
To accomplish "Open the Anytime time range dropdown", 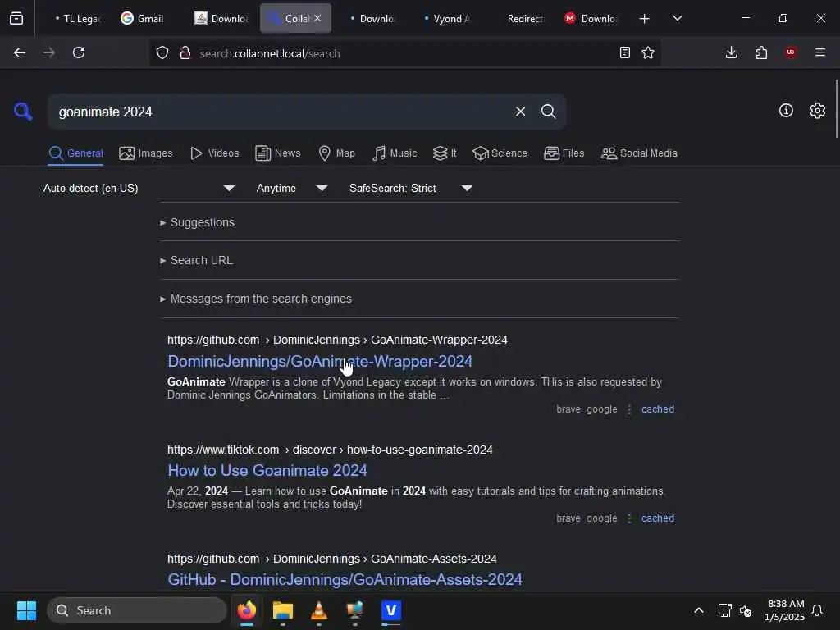I will point(291,188).
